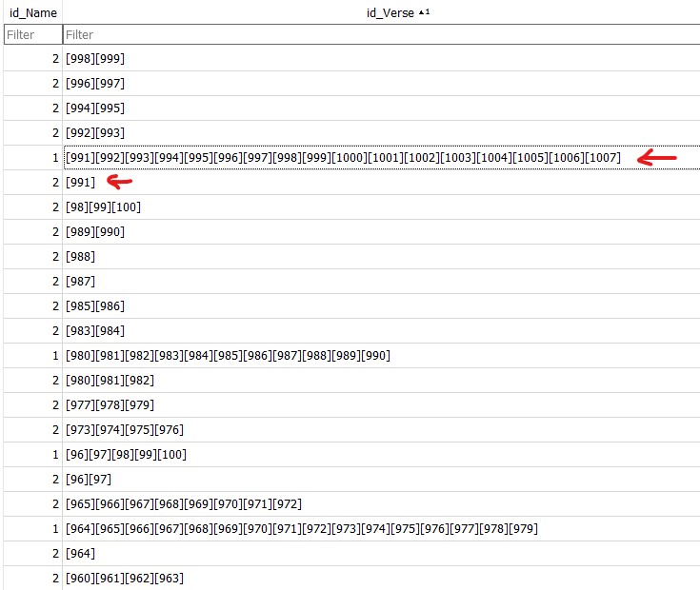Click id_Name value 1 in the [991]...[1007] row

pyautogui.click(x=33, y=157)
